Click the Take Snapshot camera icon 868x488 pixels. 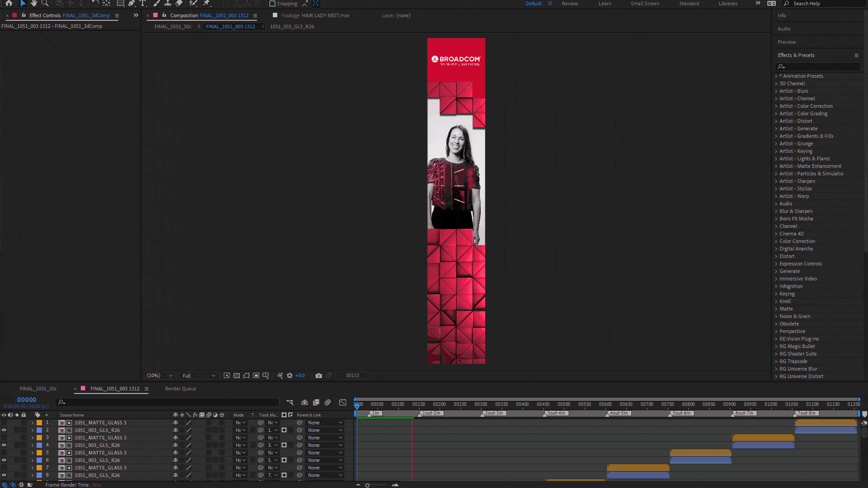tap(319, 375)
